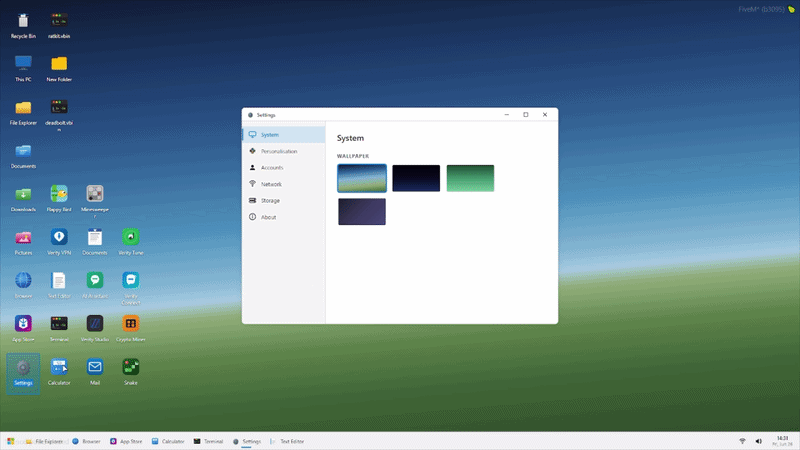The width and height of the screenshot is (800, 450).
Task: Choose the dark purple wallpaper
Action: pyautogui.click(x=362, y=212)
